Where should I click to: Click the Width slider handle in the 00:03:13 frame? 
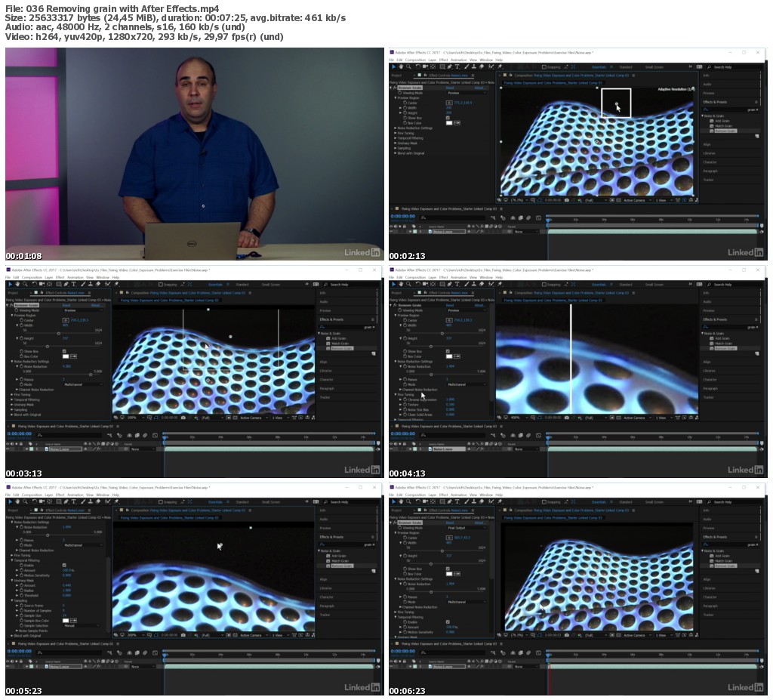pos(59,334)
